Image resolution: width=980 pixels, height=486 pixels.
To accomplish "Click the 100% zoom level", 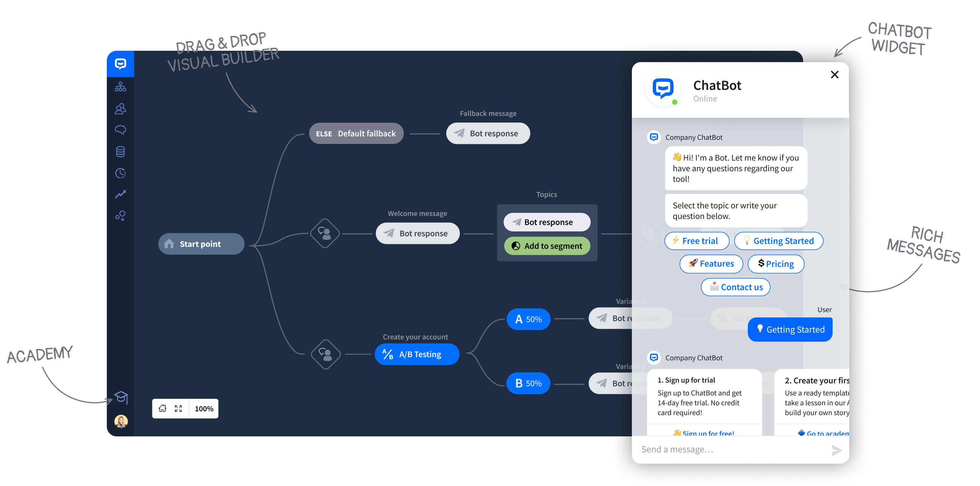I will (x=204, y=409).
